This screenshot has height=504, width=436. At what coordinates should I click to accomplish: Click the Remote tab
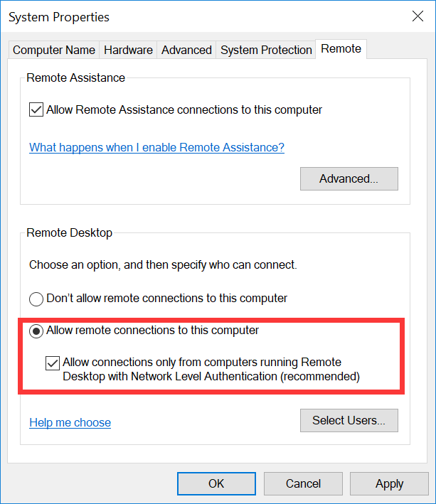341,49
